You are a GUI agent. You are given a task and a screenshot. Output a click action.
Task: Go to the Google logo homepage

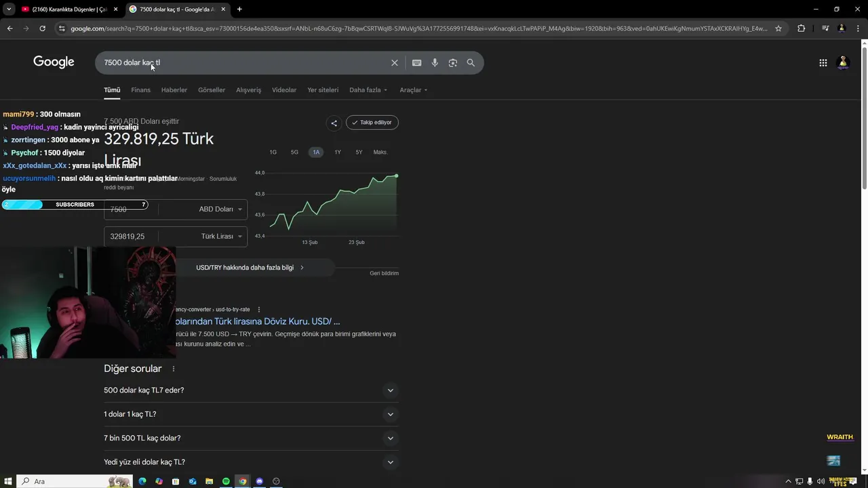pyautogui.click(x=54, y=62)
